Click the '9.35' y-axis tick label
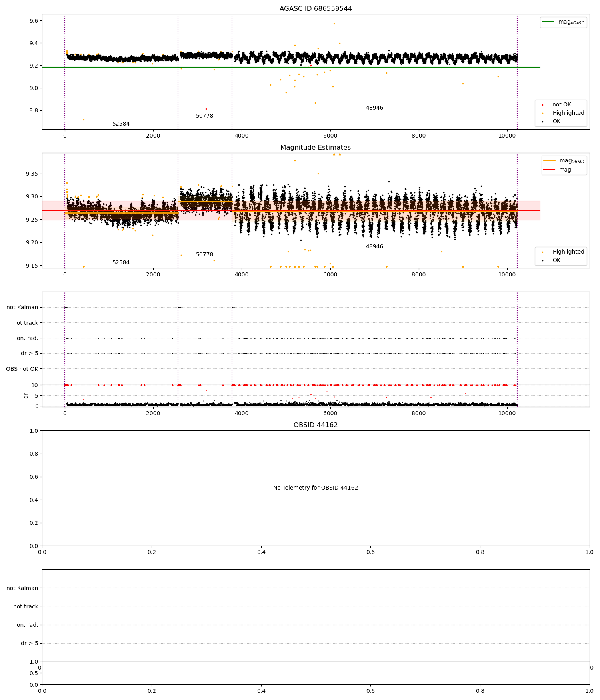Image resolution: width=600 pixels, height=700 pixels. click(32, 174)
